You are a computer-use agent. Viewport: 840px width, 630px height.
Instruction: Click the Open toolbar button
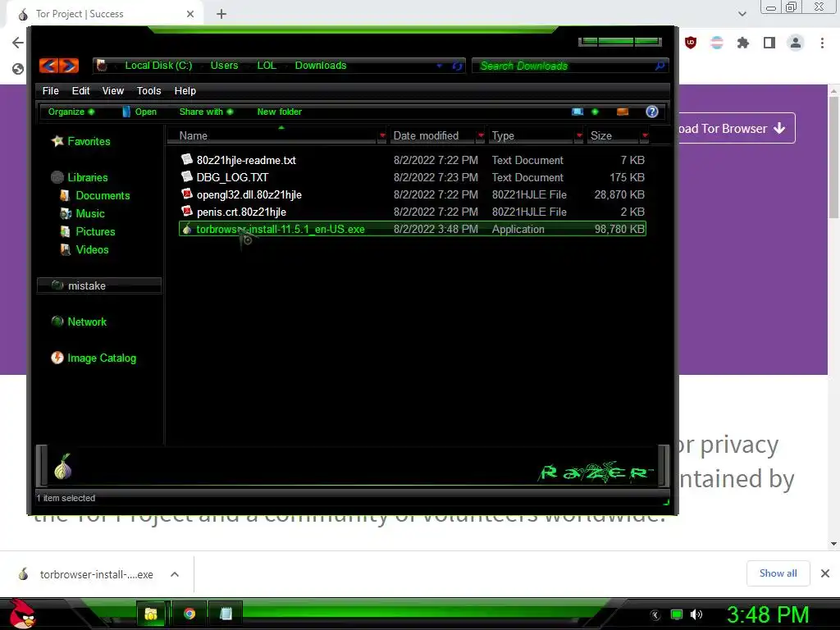point(139,112)
